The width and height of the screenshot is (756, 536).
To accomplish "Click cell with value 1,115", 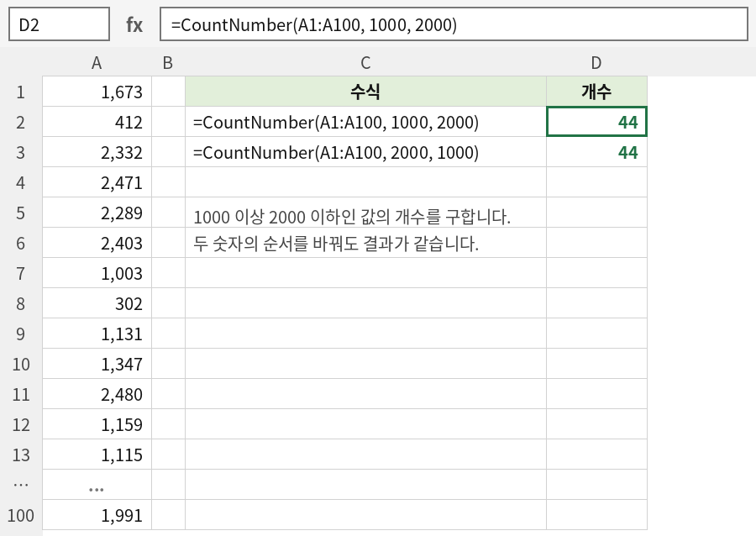I will point(97,455).
